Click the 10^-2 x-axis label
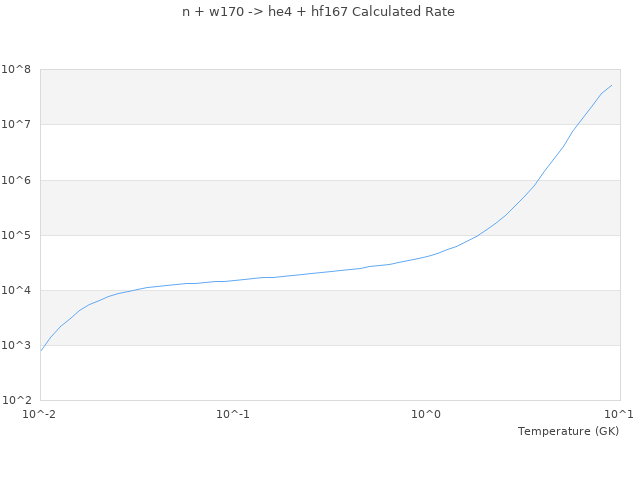640x480 pixels. click(40, 415)
